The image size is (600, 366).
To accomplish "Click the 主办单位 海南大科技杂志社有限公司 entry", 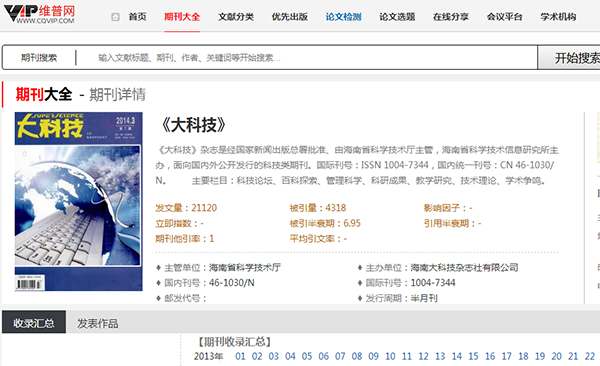I will point(438,268).
